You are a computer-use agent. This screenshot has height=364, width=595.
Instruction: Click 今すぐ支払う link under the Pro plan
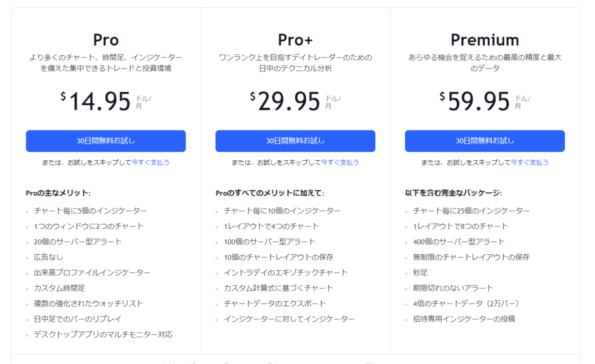point(150,163)
